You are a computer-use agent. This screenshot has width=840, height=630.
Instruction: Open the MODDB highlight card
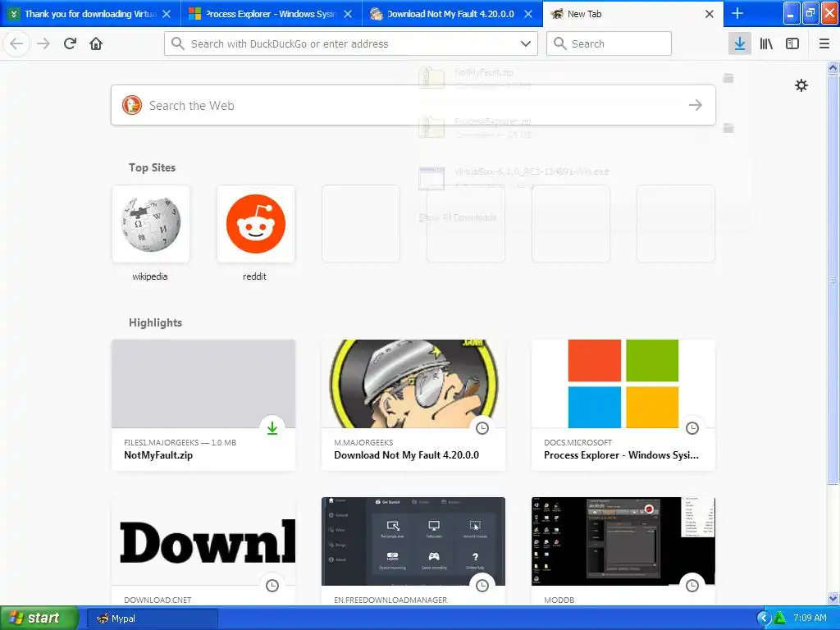click(623, 551)
